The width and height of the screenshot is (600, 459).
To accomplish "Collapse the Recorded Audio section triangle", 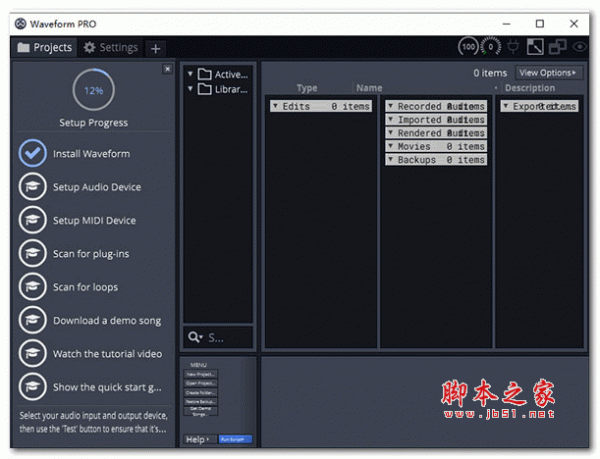I will click(390, 106).
